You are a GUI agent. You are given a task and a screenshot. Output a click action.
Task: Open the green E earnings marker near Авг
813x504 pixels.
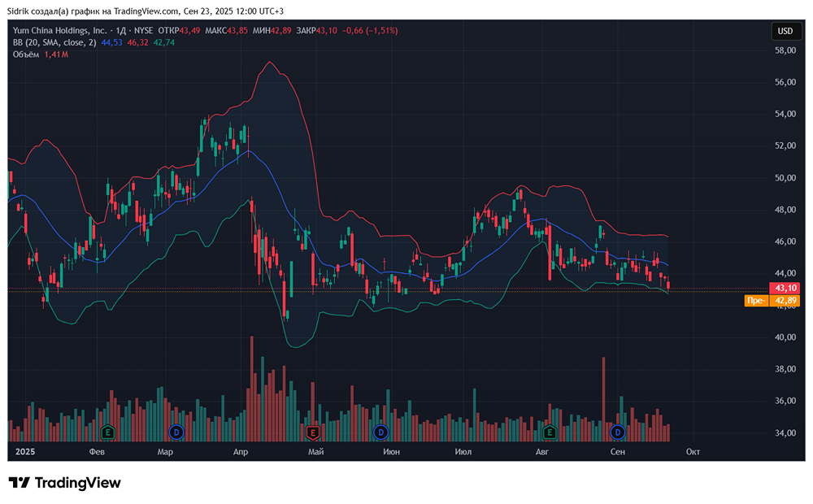point(549,432)
